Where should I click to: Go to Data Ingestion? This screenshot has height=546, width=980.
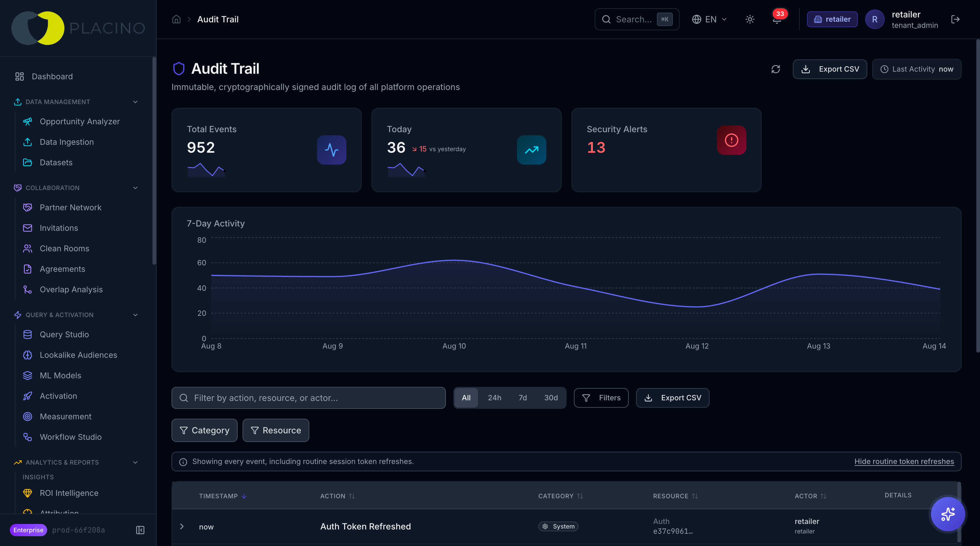66,142
